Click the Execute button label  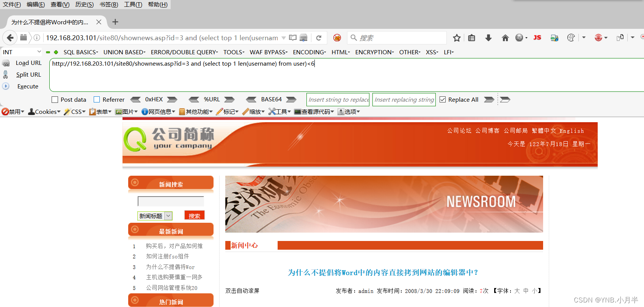[x=28, y=87]
